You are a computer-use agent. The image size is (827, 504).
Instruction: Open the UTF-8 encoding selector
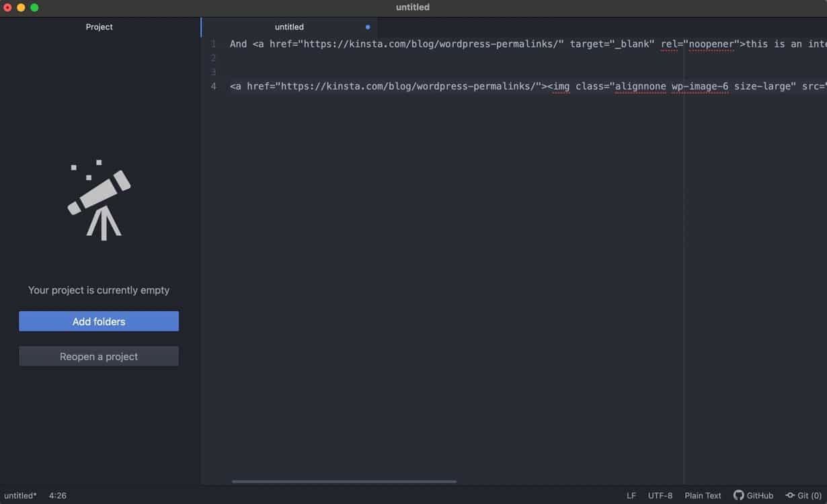(x=660, y=495)
